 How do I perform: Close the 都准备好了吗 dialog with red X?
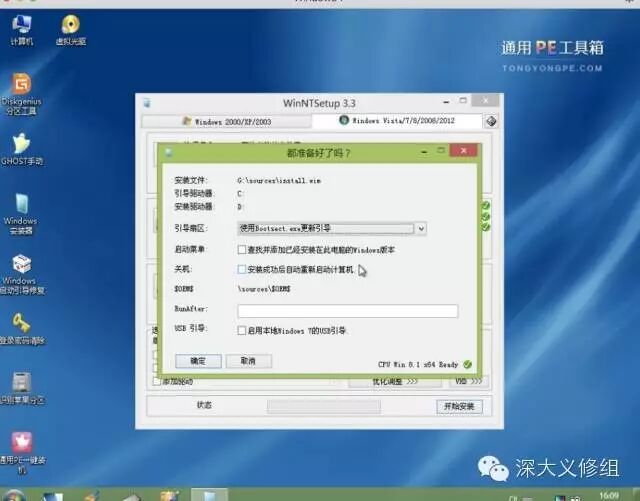tap(463, 151)
